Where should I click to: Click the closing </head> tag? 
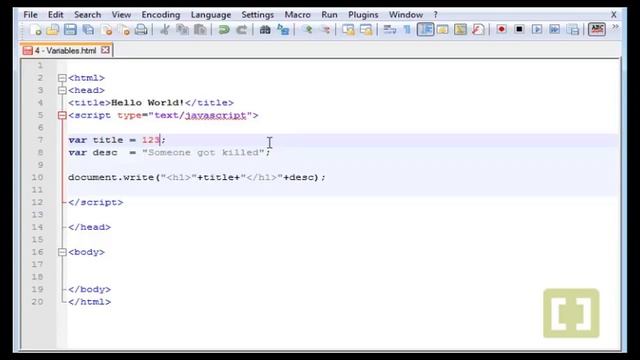pos(89,227)
